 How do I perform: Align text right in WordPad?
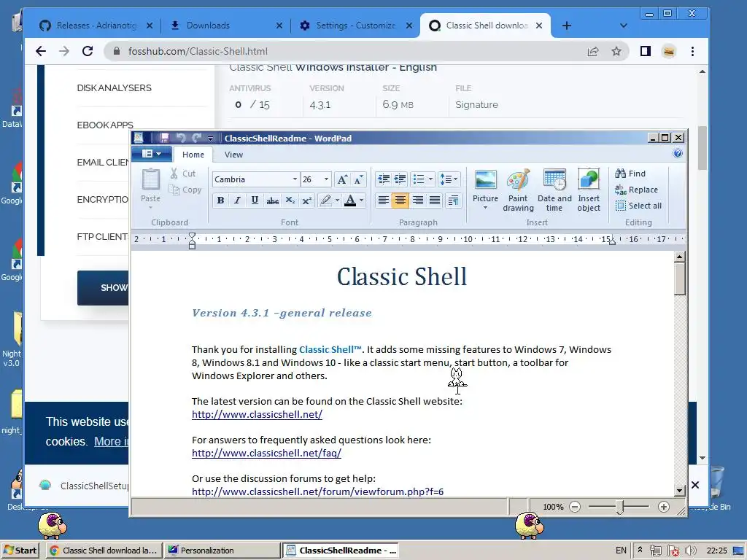[418, 201]
